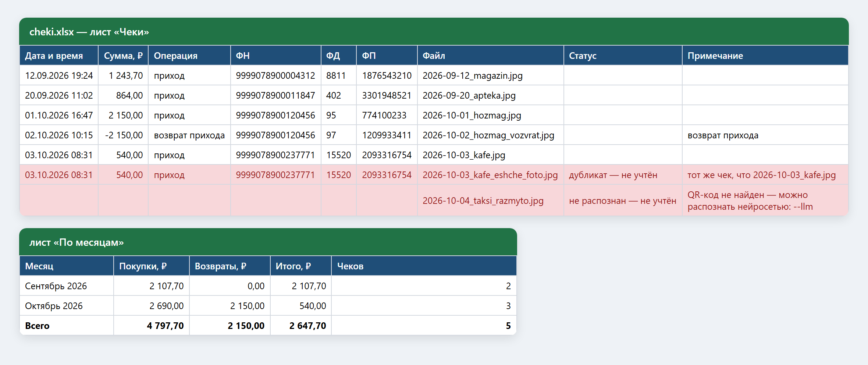
Task: Click the 'Примечание' column header
Action: click(x=765, y=56)
